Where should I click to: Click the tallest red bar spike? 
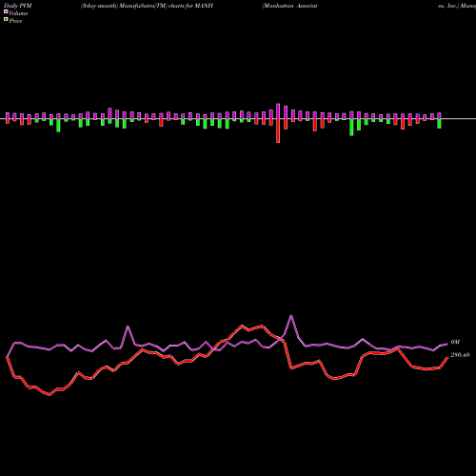point(278,130)
